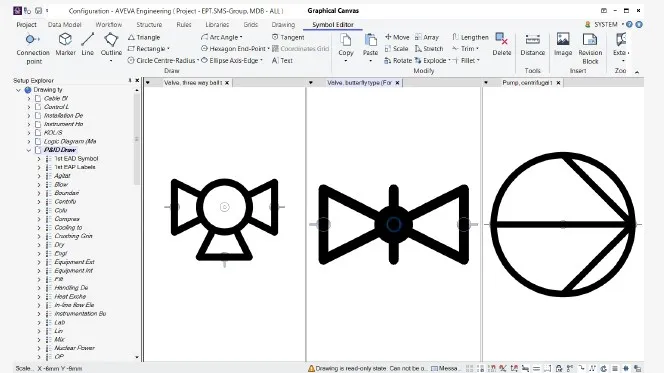Use the Array tool
Image resolution: width=664 pixels, height=373 pixels.
click(426, 37)
